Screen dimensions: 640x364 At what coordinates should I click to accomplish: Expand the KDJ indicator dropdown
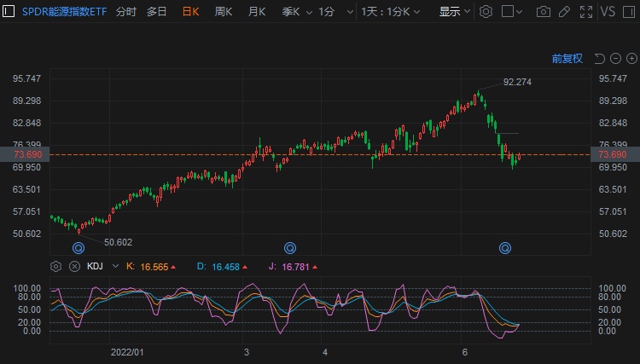point(112,266)
